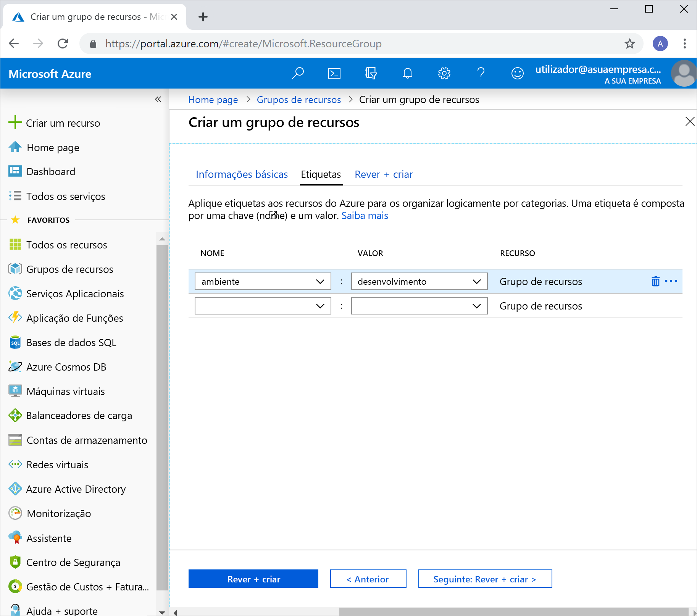Click the Bases de dados SQL icon
Viewport: 697px width, 616px height.
coord(15,342)
